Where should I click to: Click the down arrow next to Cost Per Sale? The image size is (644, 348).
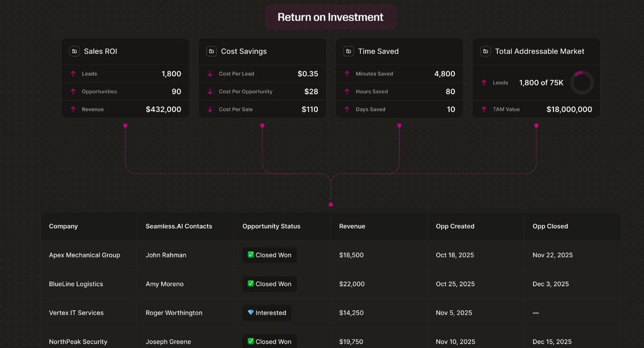pos(210,109)
